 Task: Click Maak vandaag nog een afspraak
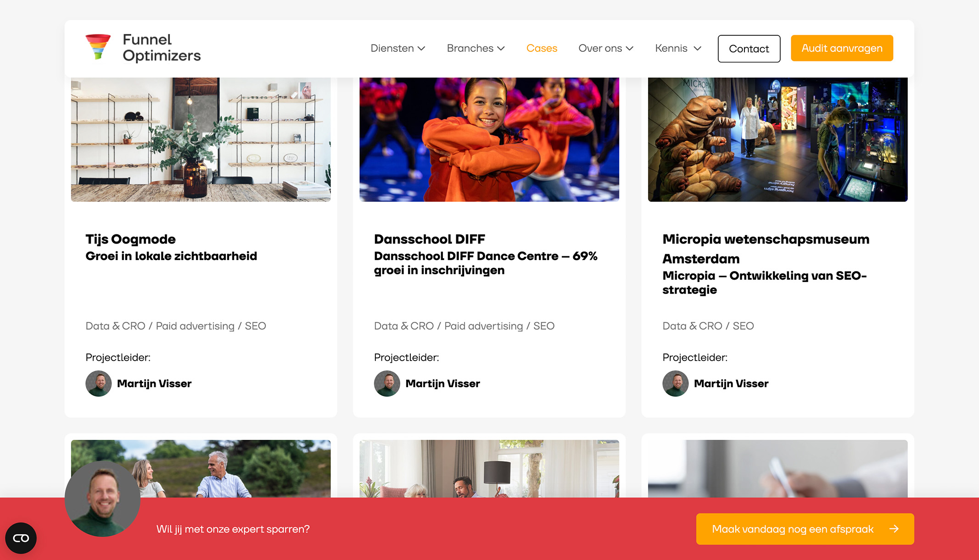(805, 529)
